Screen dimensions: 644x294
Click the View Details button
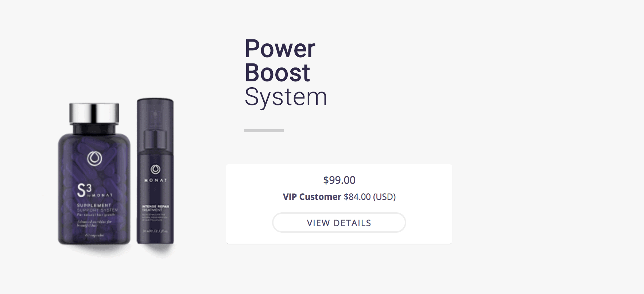339,223
